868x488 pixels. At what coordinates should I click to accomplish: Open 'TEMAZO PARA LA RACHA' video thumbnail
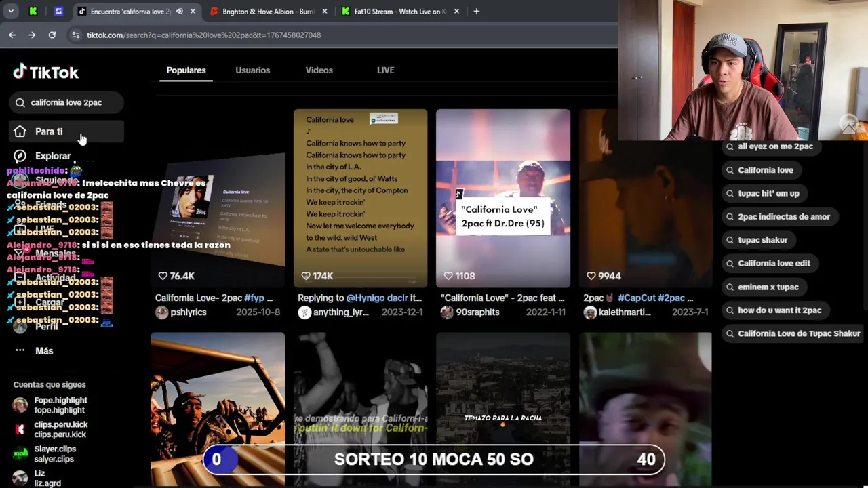[x=503, y=409]
